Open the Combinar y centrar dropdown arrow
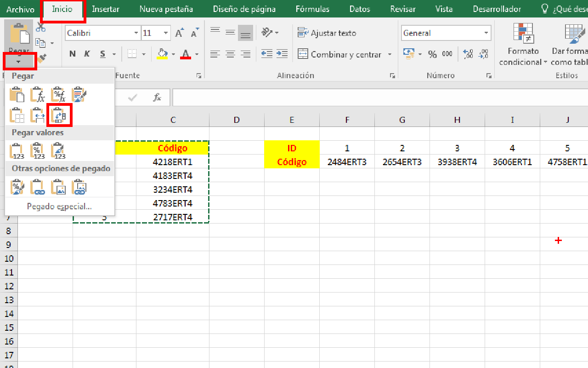 (390, 54)
